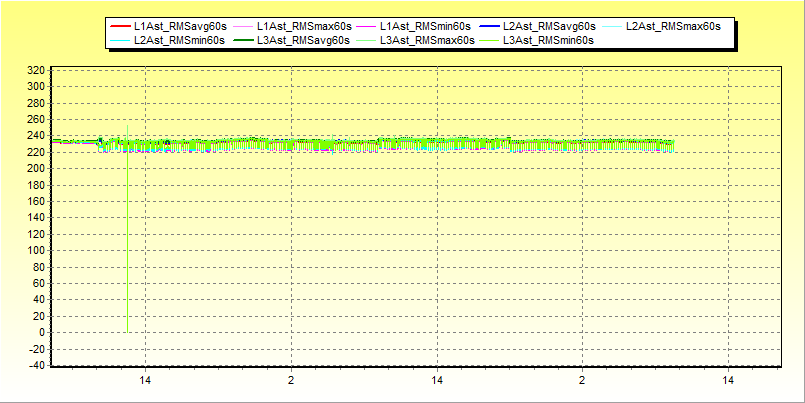
Task: Click the L2Ast_RMSmax60s legend entry
Action: [x=672, y=26]
